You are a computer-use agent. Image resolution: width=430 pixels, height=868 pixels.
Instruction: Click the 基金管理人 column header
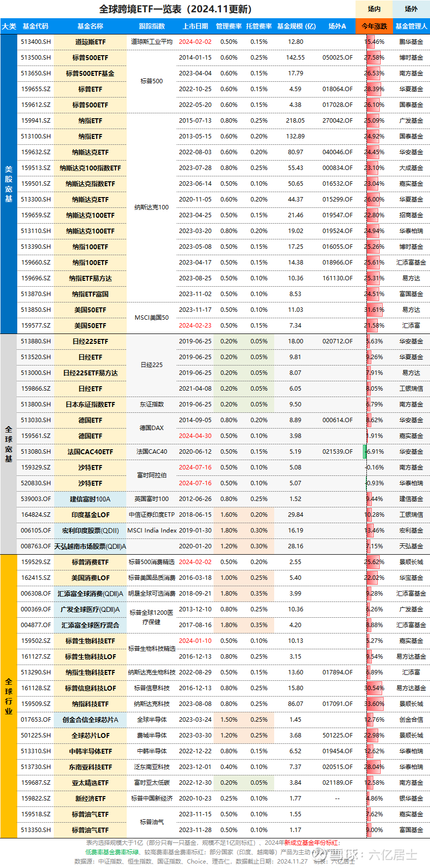tap(411, 26)
